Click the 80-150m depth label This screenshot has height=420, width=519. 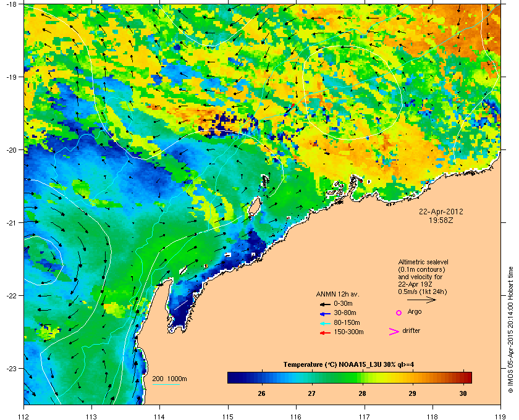click(347, 322)
